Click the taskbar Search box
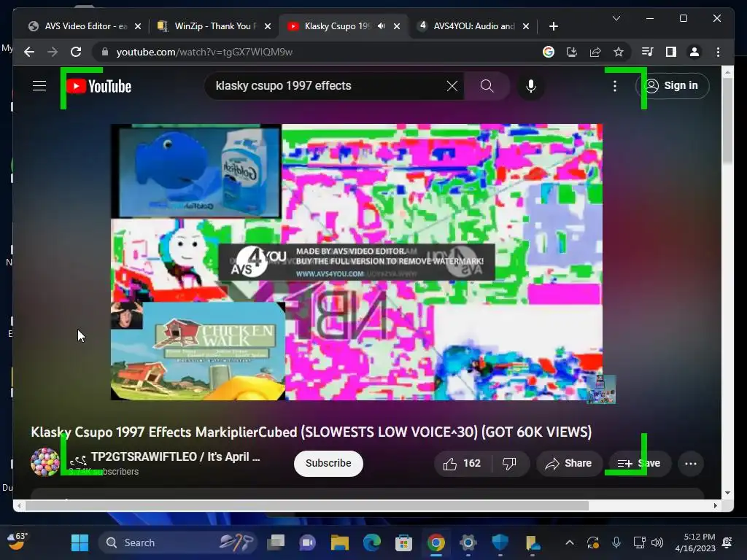The image size is (747, 560). pyautogui.click(x=177, y=542)
